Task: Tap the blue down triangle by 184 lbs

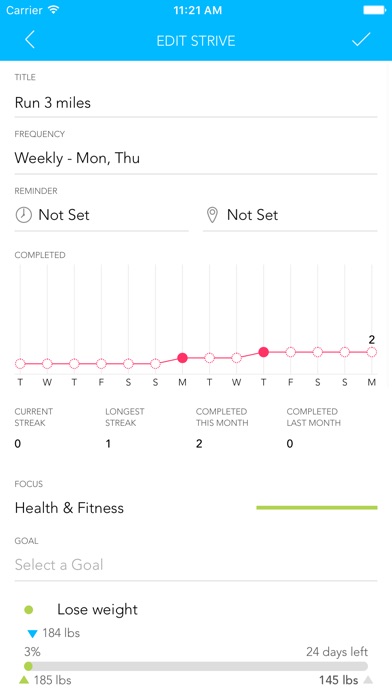Action: (32, 634)
